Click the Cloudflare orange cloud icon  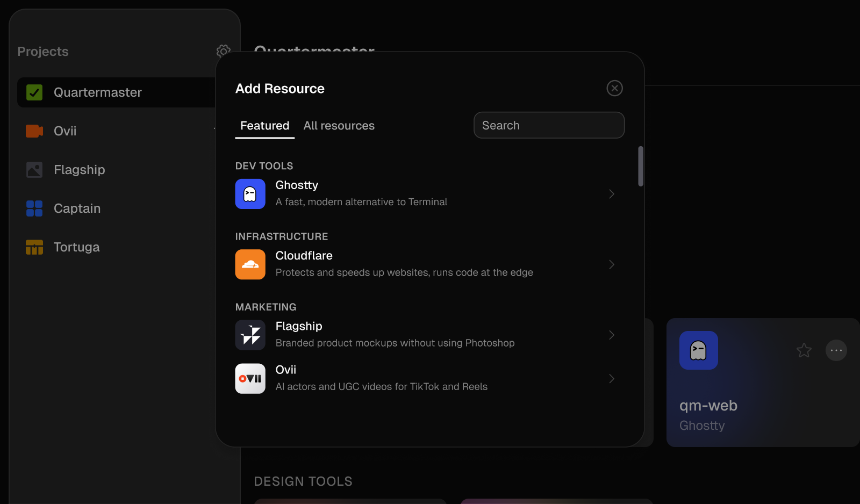coord(250,264)
